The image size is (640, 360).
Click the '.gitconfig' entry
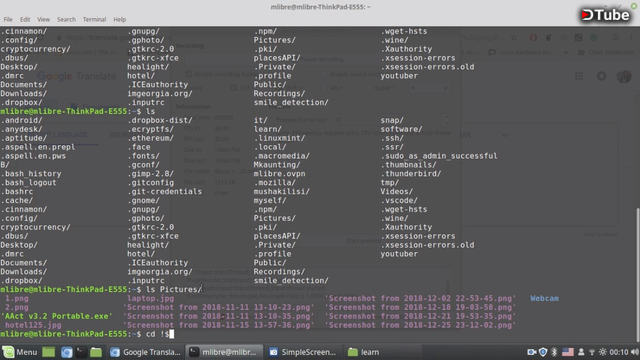coord(150,182)
